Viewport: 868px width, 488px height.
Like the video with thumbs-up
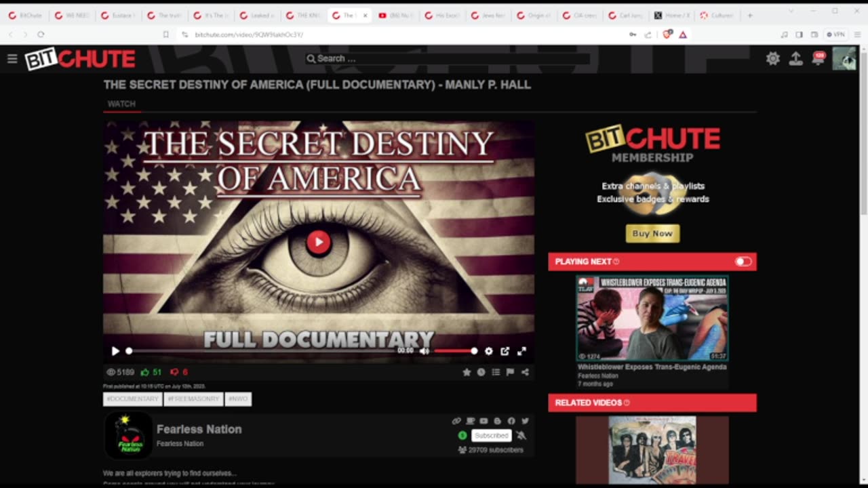(x=145, y=372)
